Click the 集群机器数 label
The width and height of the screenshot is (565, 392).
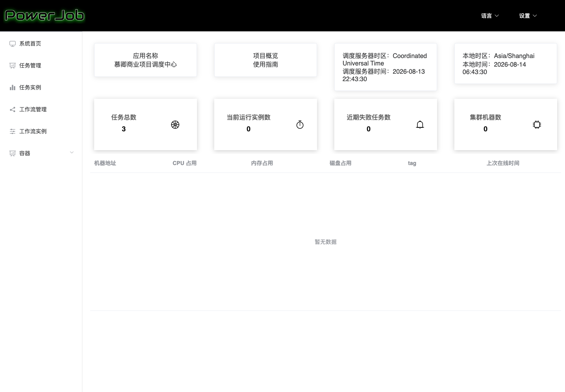(485, 117)
